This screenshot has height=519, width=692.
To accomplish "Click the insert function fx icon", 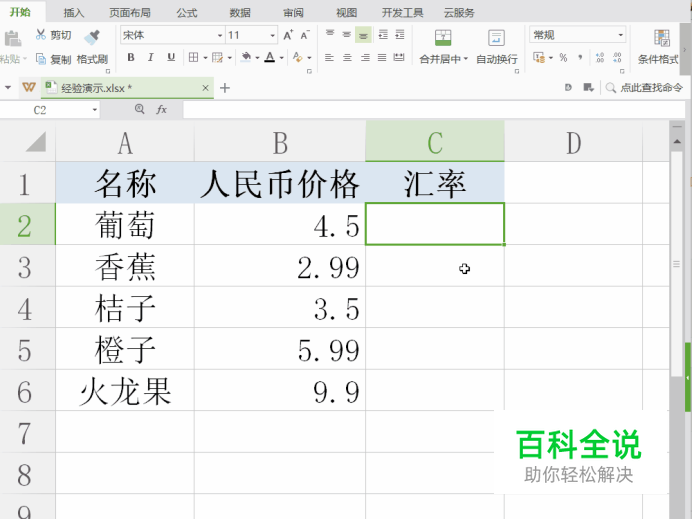I will pyautogui.click(x=162, y=109).
